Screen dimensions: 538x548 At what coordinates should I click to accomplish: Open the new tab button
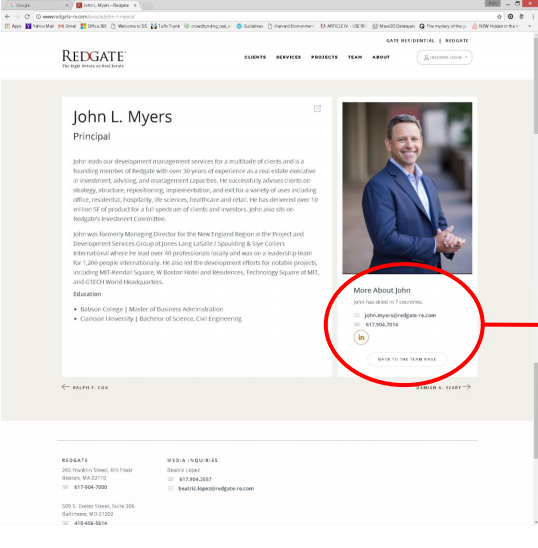(x=148, y=5)
